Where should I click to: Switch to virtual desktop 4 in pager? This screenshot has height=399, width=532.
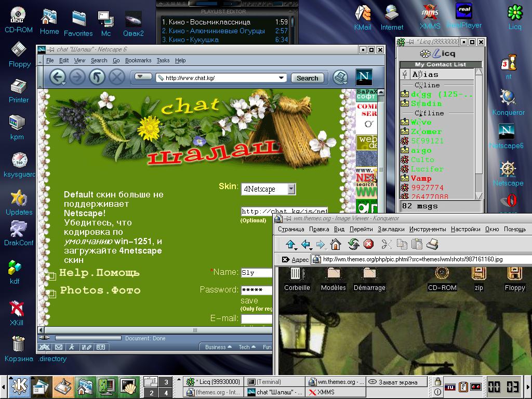point(166,393)
